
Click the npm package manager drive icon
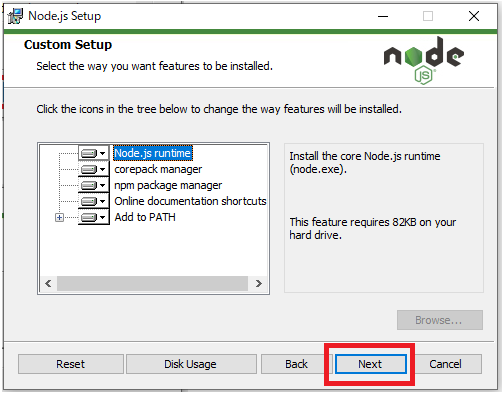coord(89,185)
